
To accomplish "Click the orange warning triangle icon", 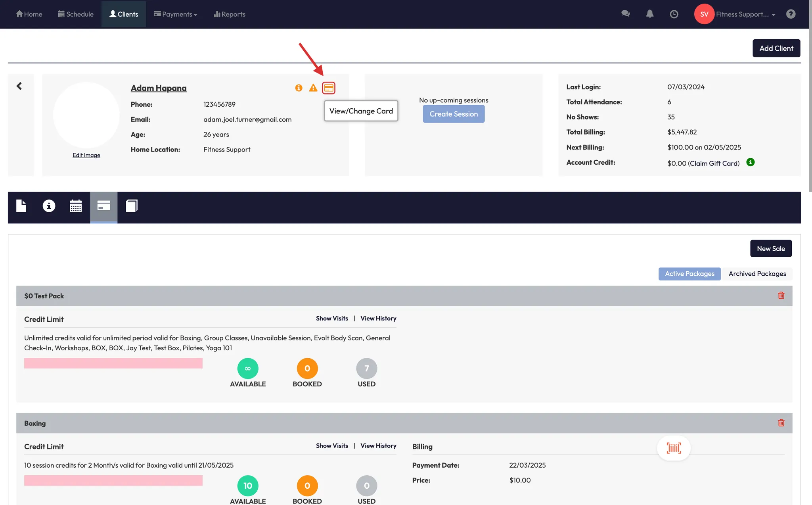I will (x=313, y=88).
